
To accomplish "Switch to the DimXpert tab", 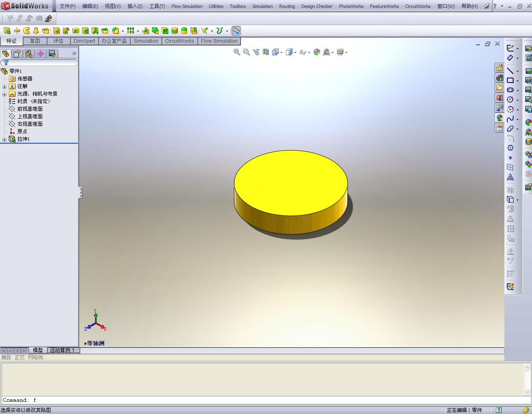I will [85, 41].
